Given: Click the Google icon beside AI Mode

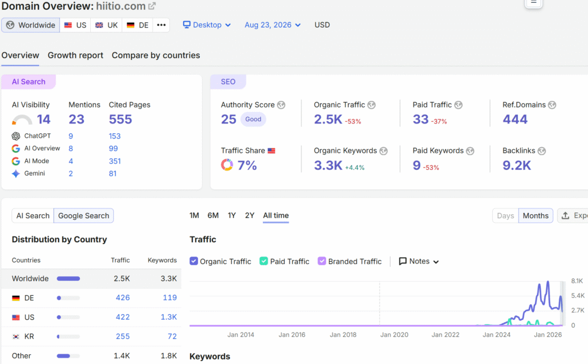Looking at the screenshot, I should point(16,161).
